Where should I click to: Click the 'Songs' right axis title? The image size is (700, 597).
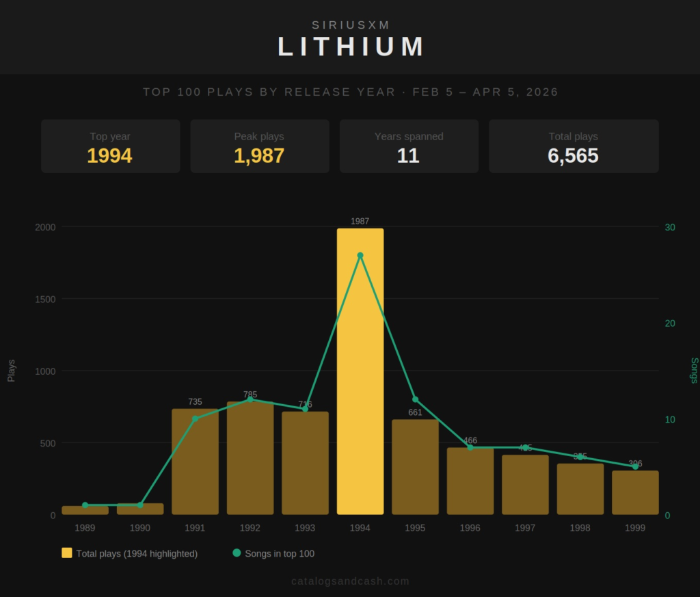(x=695, y=370)
